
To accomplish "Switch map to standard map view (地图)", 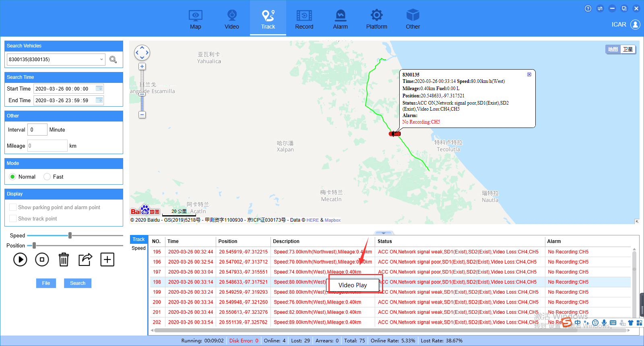I will tap(613, 49).
